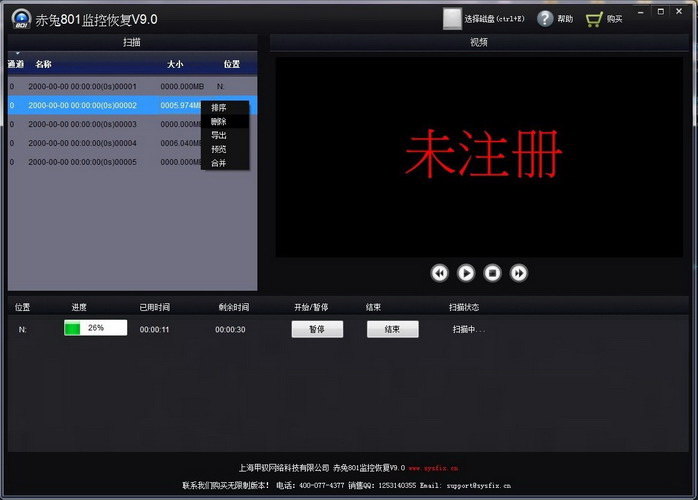Close the application window
The image size is (698, 500).
pos(679,12)
